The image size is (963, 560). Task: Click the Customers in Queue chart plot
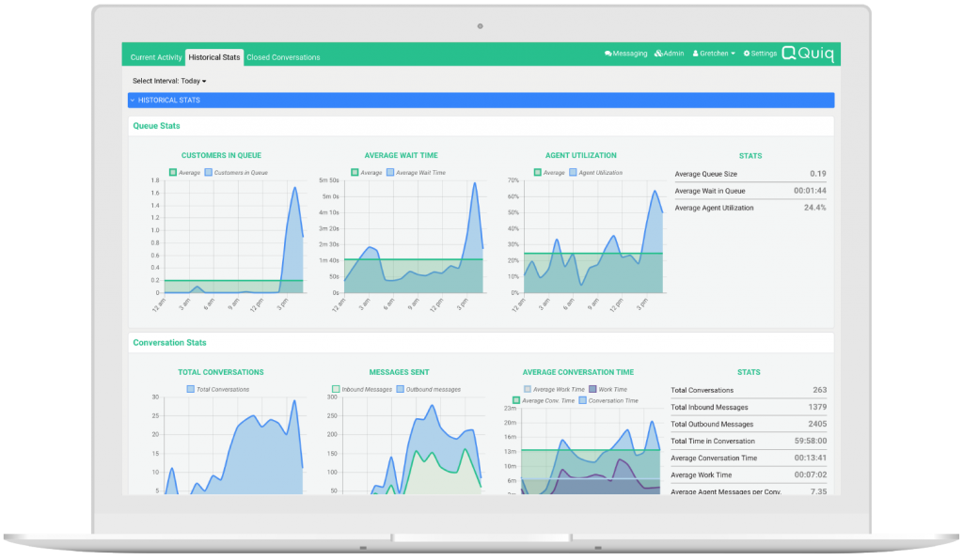coord(234,237)
